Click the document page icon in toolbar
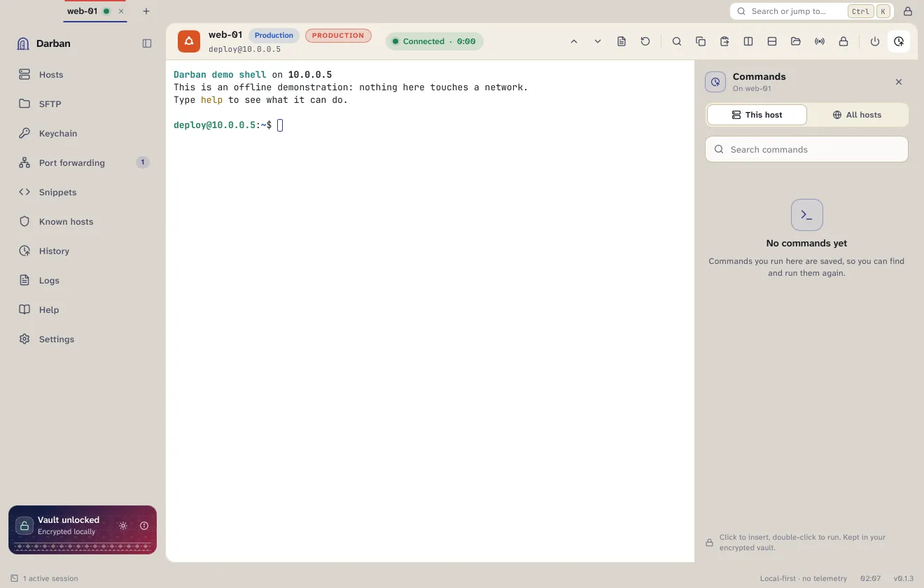The height and width of the screenshot is (588, 924). click(x=622, y=41)
